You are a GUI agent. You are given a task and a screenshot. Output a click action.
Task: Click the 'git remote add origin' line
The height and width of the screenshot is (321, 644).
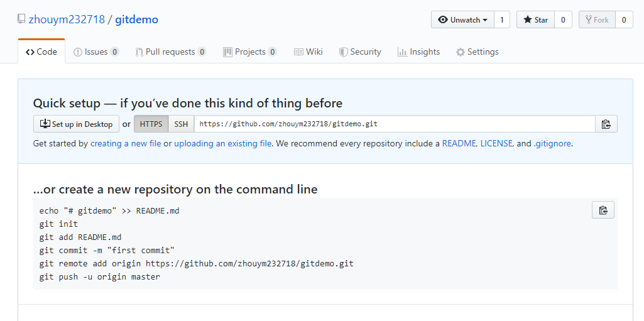(196, 264)
